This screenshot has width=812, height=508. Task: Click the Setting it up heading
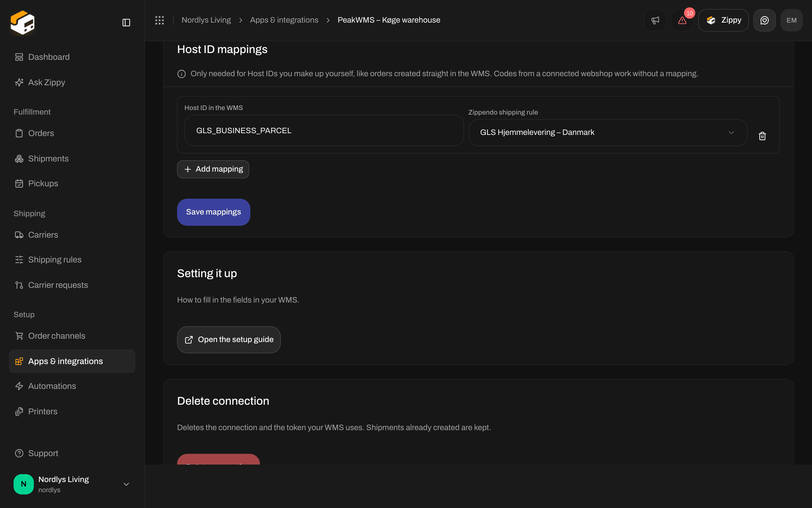(x=207, y=273)
